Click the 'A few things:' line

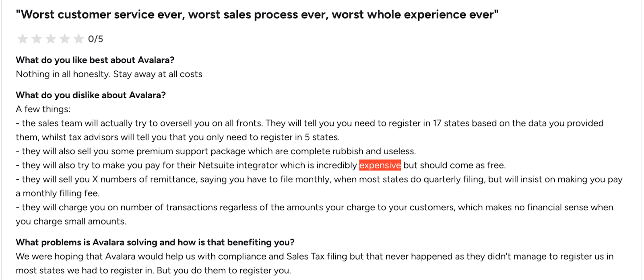tap(43, 109)
